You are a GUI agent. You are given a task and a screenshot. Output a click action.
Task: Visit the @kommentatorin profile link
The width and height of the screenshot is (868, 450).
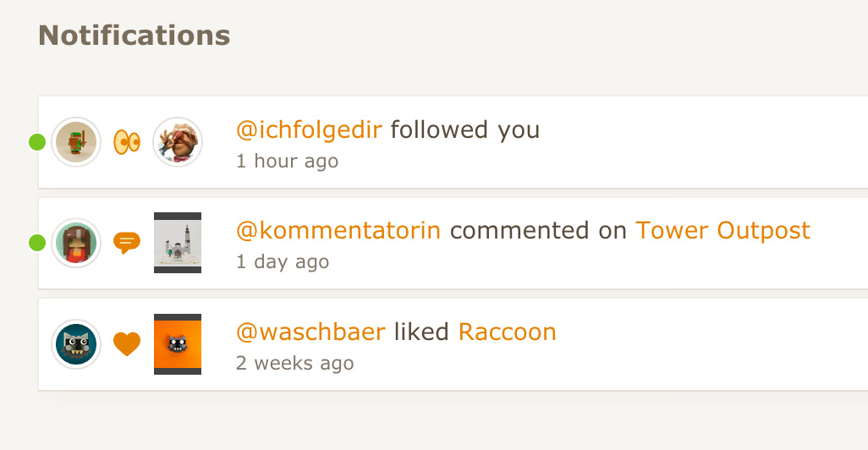click(338, 231)
